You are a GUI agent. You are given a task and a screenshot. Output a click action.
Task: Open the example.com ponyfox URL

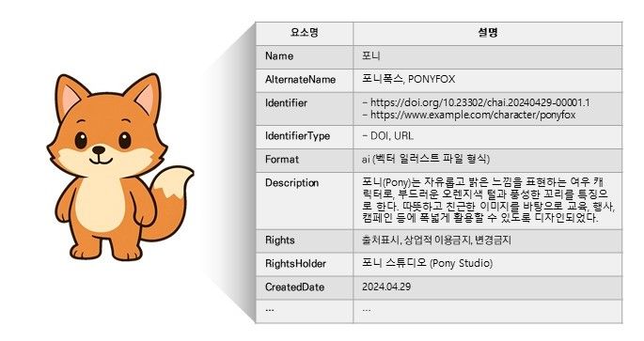pos(473,115)
